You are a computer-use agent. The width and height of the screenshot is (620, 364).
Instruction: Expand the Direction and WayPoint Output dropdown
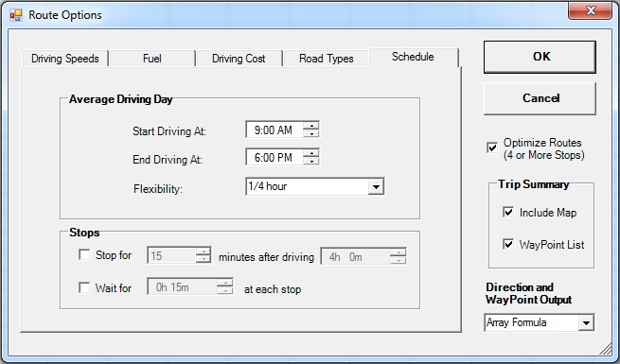tap(586, 323)
